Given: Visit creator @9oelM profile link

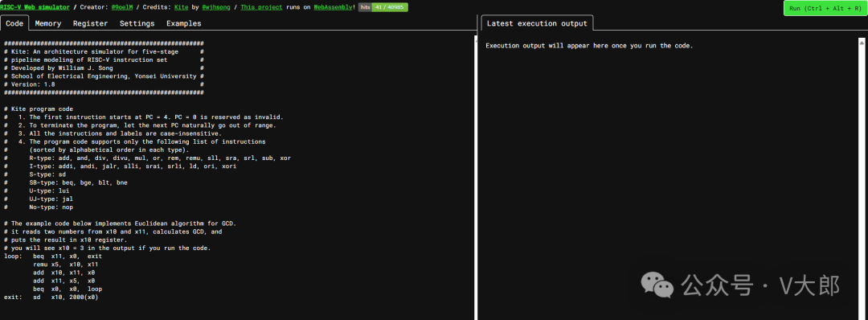Looking at the screenshot, I should point(123,8).
